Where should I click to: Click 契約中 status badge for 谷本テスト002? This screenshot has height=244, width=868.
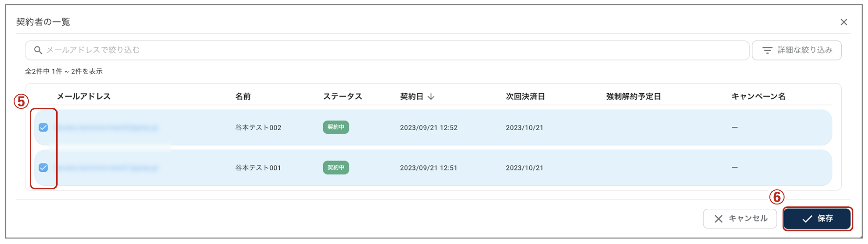pyautogui.click(x=336, y=127)
